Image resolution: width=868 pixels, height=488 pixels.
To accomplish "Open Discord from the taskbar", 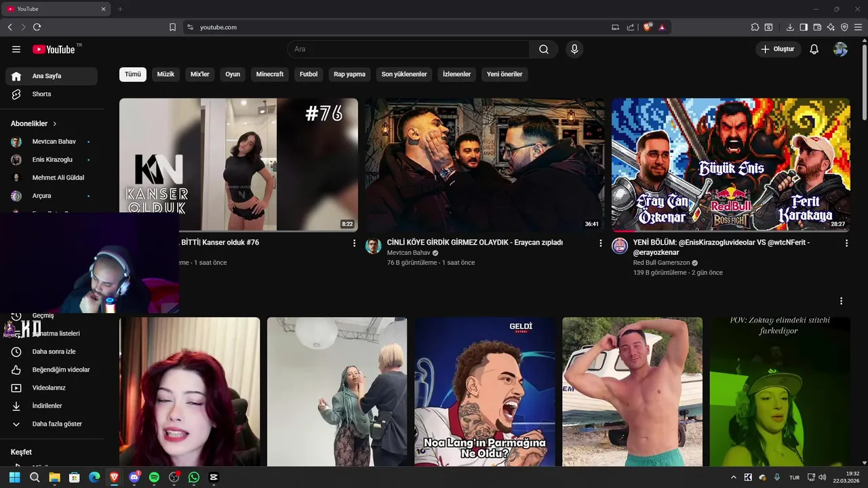I will point(134,477).
